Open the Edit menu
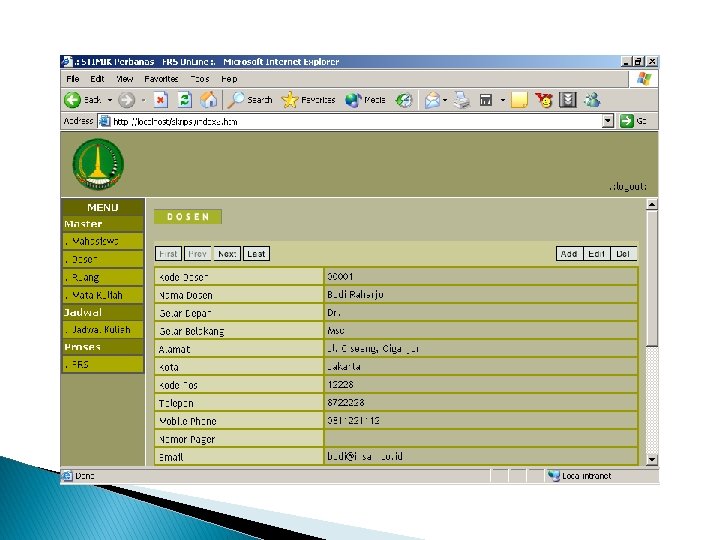This screenshot has width=720, height=540. point(97,79)
